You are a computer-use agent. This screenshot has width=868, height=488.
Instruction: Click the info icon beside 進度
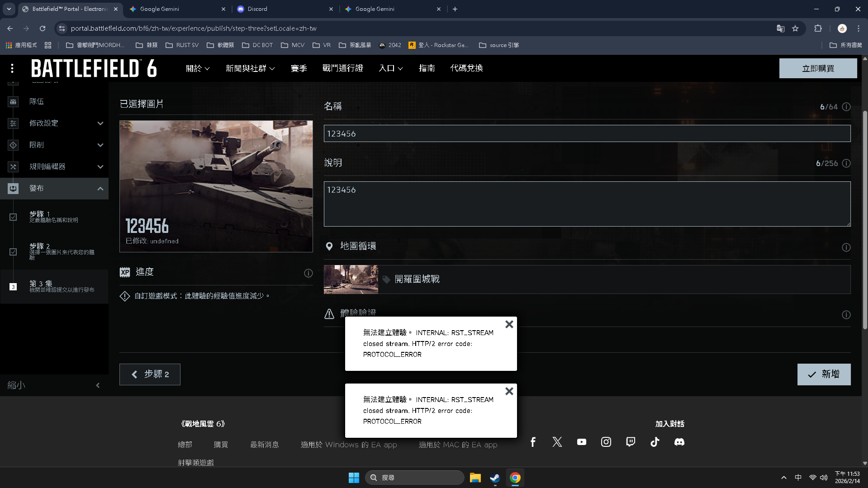[x=308, y=273]
